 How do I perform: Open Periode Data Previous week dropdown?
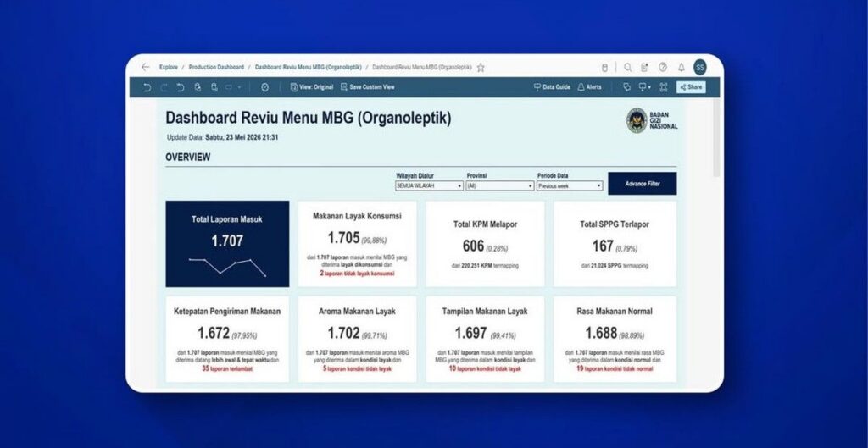570,186
